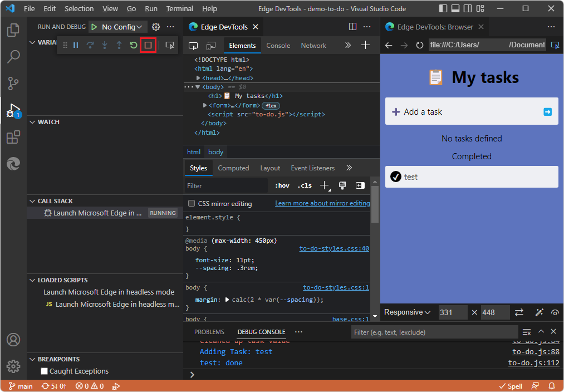
Task: Clear the Debug Console output
Action: click(526, 331)
